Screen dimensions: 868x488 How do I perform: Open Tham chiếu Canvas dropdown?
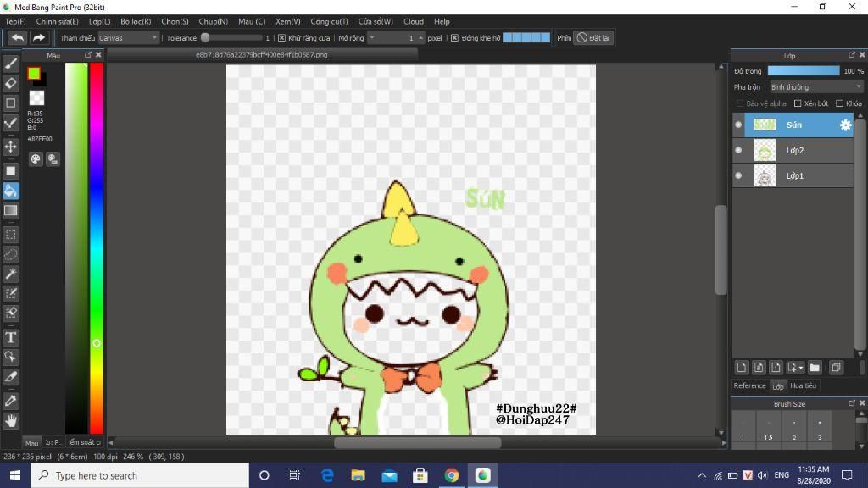[x=129, y=37]
